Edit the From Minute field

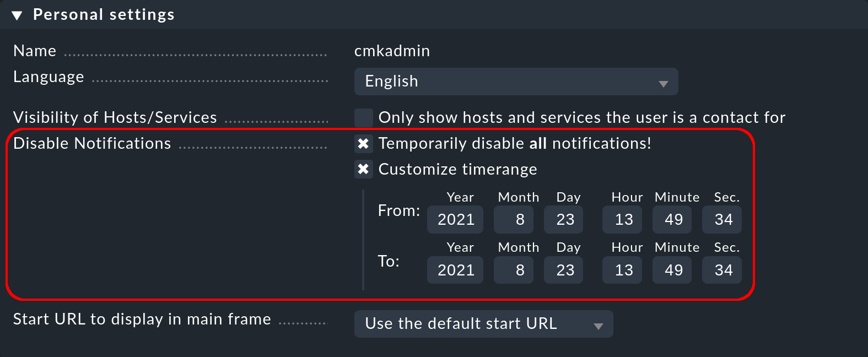coord(672,220)
